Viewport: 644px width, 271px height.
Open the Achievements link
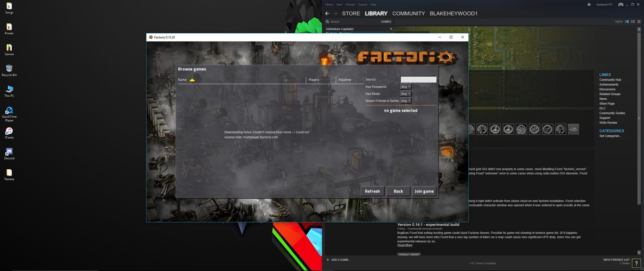pyautogui.click(x=609, y=85)
